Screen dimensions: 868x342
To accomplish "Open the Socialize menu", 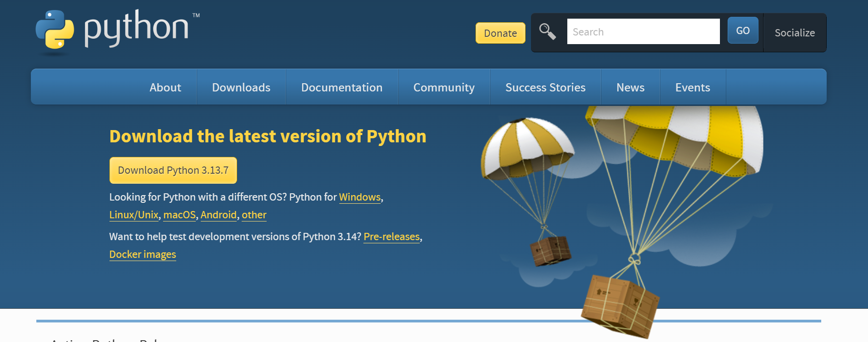I will 794,33.
